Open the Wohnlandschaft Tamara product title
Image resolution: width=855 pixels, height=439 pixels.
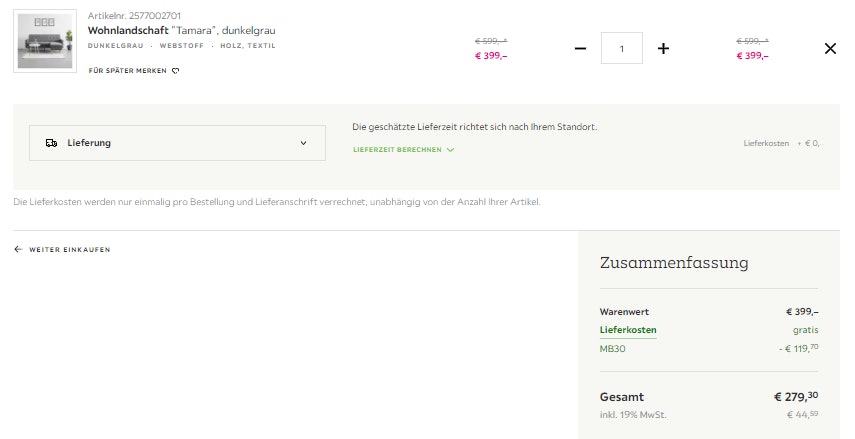181,30
